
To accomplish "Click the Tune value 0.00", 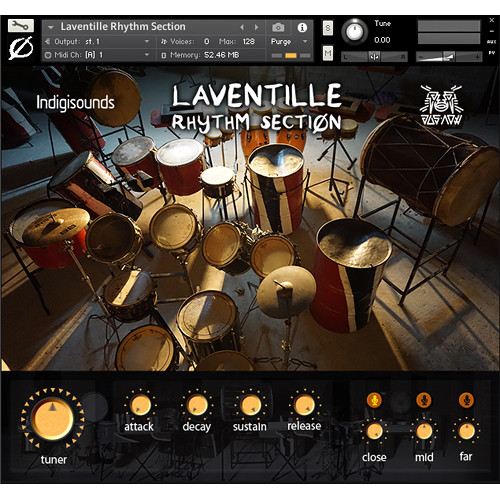I will (382, 40).
